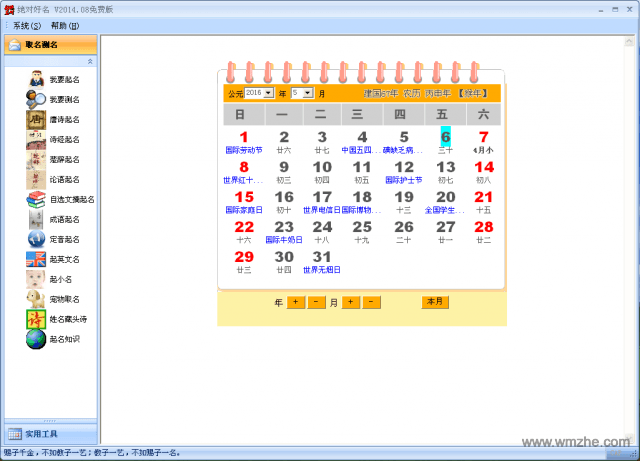Click the highlighted date 6 in calendar
Screen dimensions: 640x461
(446, 137)
